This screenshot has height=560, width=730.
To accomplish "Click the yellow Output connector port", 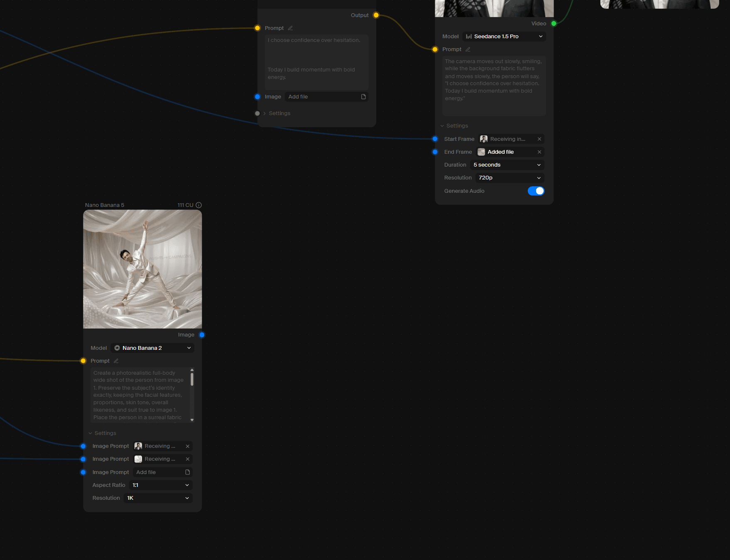I will (376, 15).
